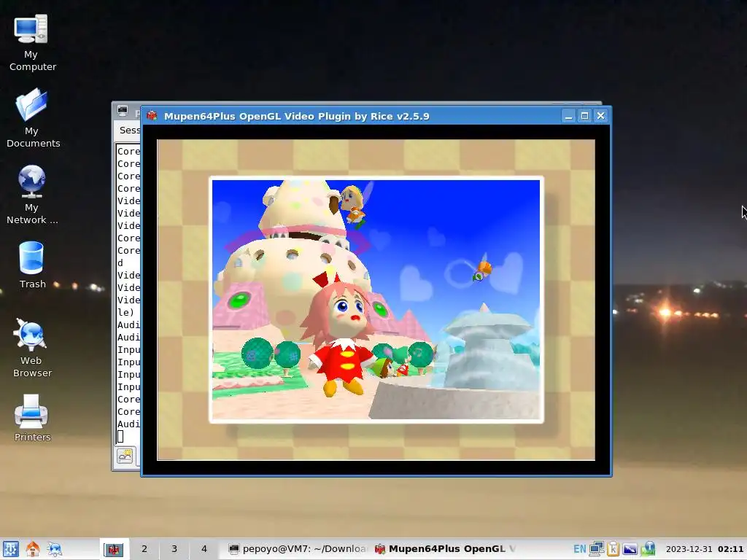The width and height of the screenshot is (747, 560).
Task: Open the My Computer desktop icon
Action: pyautogui.click(x=31, y=43)
